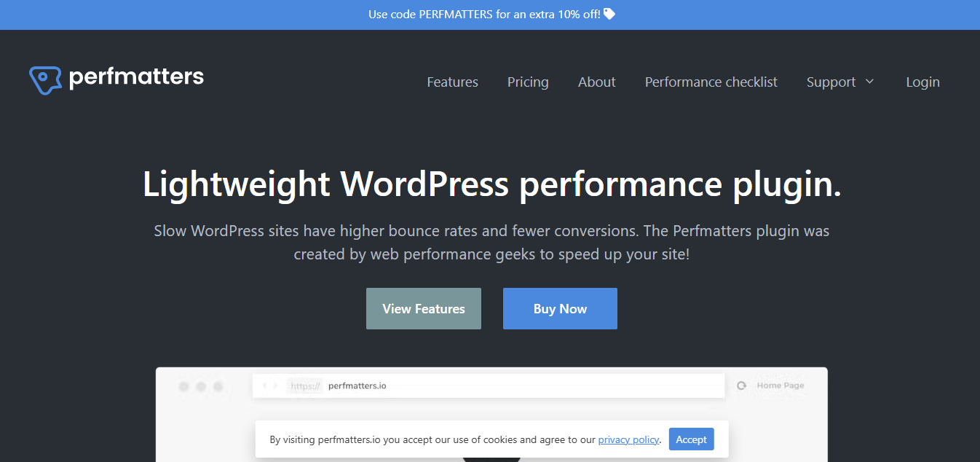Viewport: 980px width, 462px height.
Task: Click the 'Lightweight WordPress performance plugin.' heading
Action: 491,183
